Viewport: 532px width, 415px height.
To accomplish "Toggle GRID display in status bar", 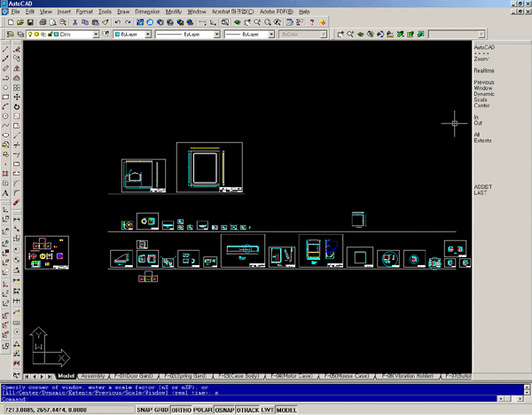I will point(161,410).
